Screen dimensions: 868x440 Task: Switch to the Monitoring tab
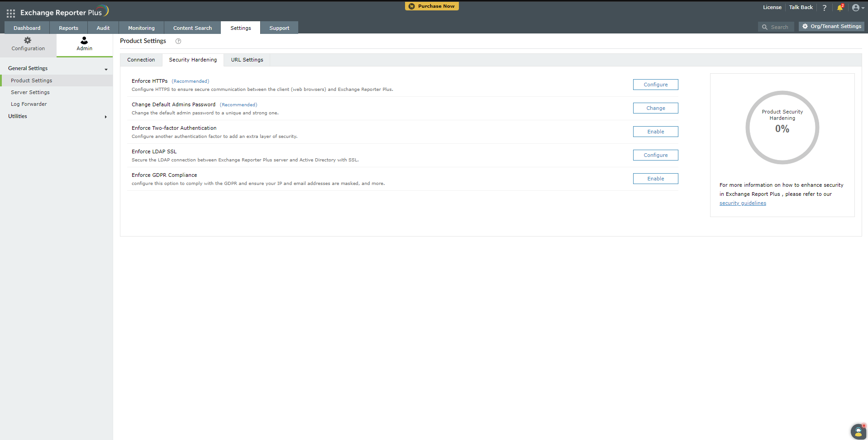pyautogui.click(x=141, y=28)
